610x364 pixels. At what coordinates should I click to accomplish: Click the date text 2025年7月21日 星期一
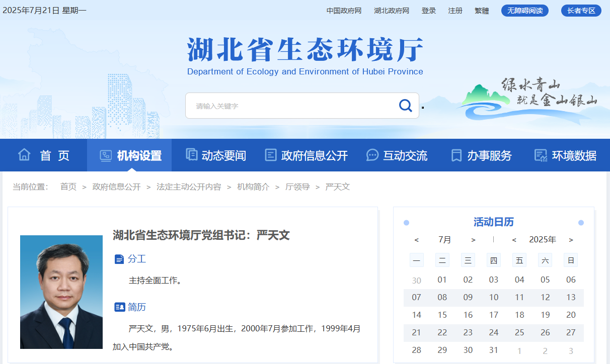point(44,11)
